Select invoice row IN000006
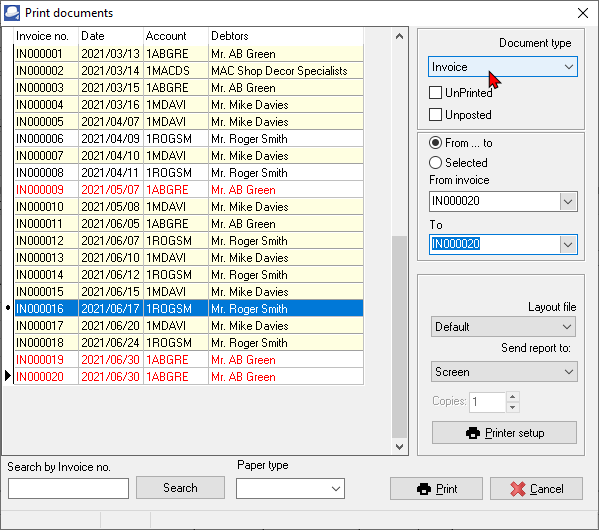This screenshot has height=530, width=599. point(189,139)
